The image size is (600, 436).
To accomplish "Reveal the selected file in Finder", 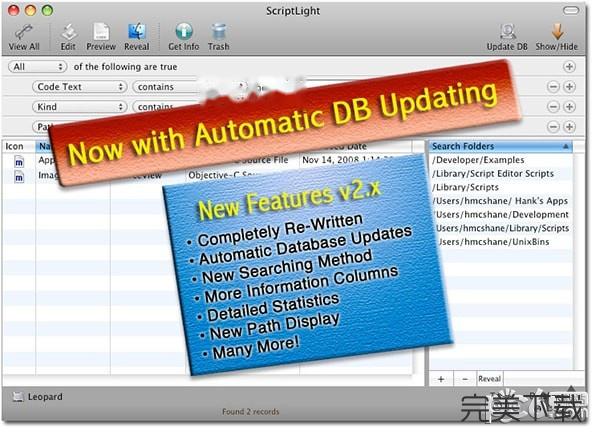I will [137, 37].
